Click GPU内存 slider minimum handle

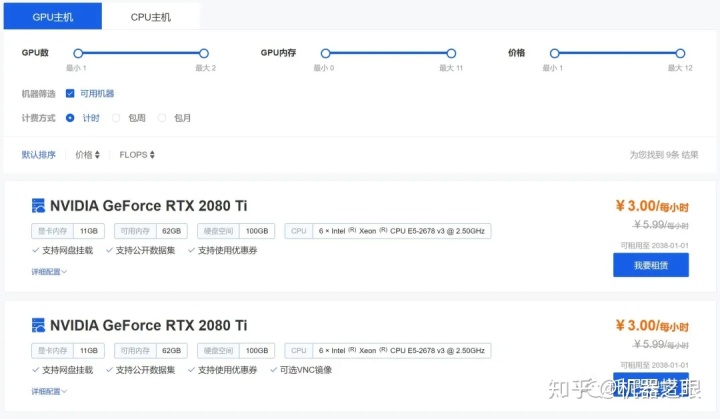326,53
